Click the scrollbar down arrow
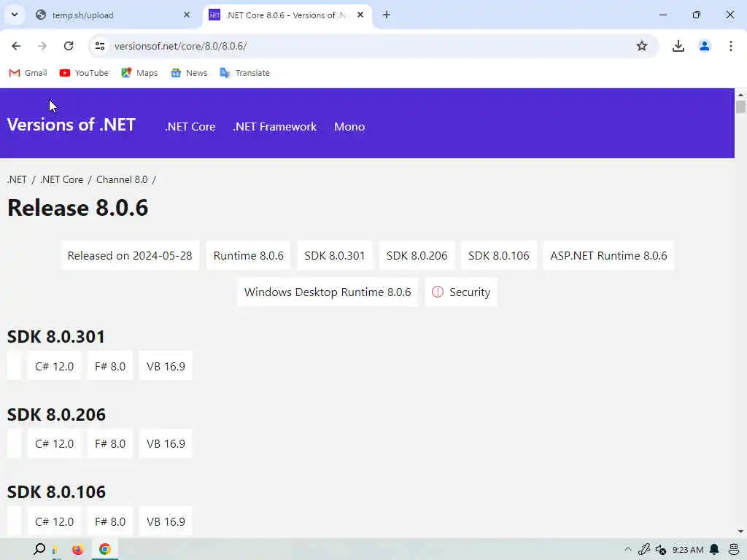747x560 pixels. (740, 532)
